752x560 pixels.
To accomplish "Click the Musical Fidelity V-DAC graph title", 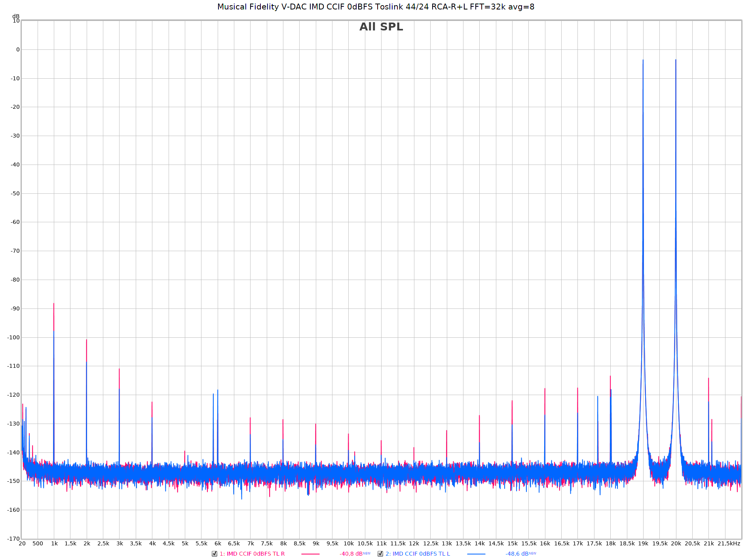I will coord(376,7).
